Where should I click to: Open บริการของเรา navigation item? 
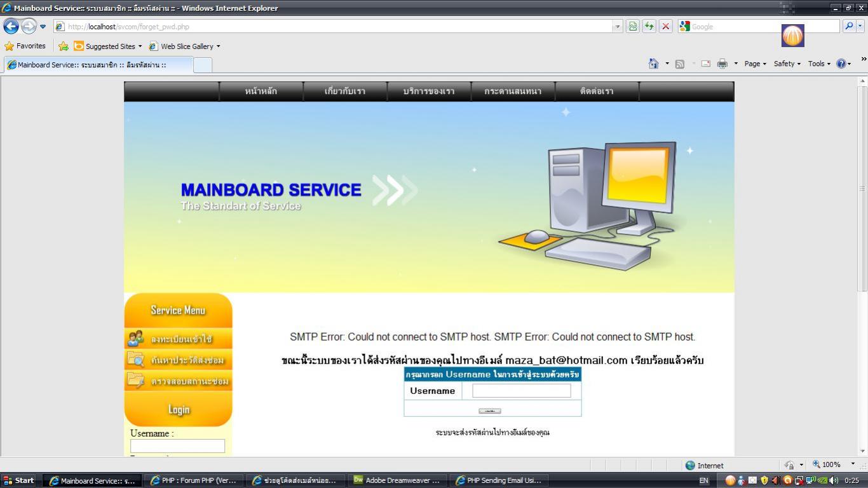coord(429,91)
